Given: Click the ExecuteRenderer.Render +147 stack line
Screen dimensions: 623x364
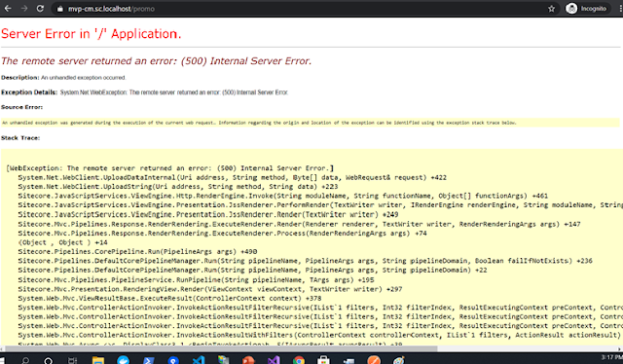Looking at the screenshot, I should pos(299,224).
